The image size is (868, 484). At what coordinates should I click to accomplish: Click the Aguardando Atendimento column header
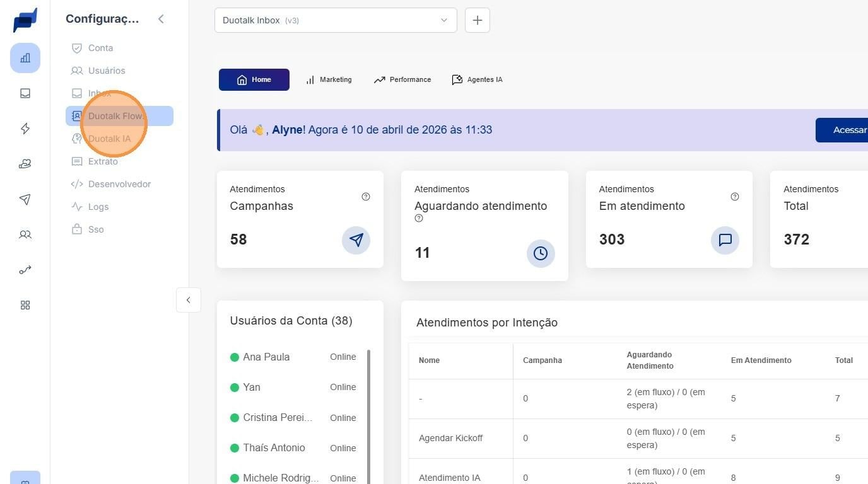650,360
